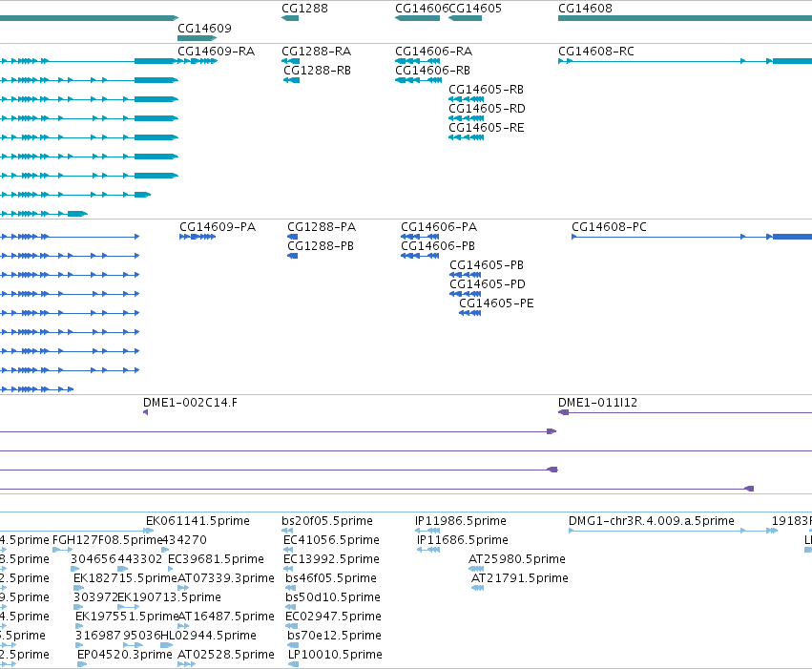Select the DME1-002C14.F clone label

[190, 403]
